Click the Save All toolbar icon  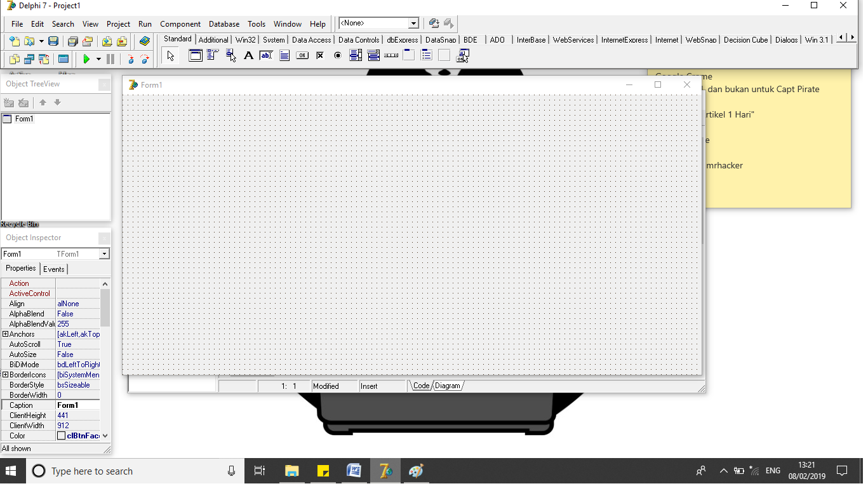pyautogui.click(x=73, y=41)
